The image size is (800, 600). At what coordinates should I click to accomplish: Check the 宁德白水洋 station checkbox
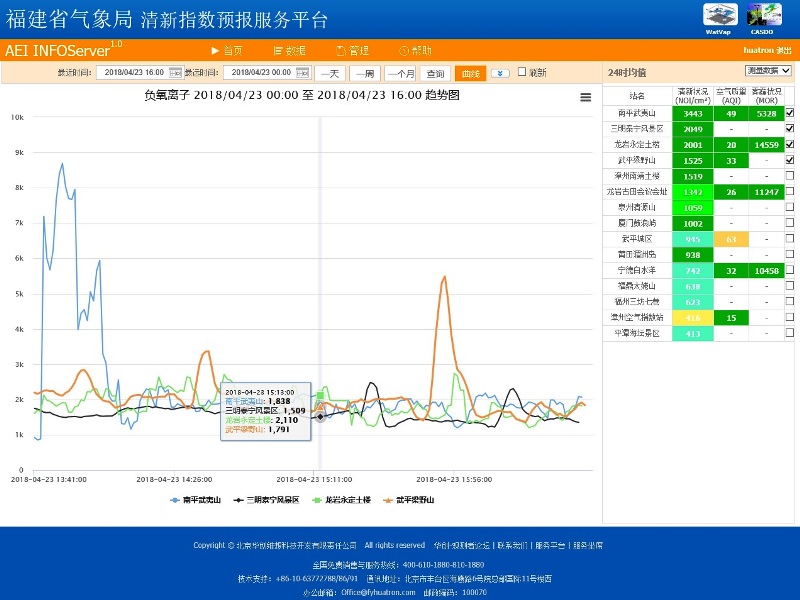[789, 270]
